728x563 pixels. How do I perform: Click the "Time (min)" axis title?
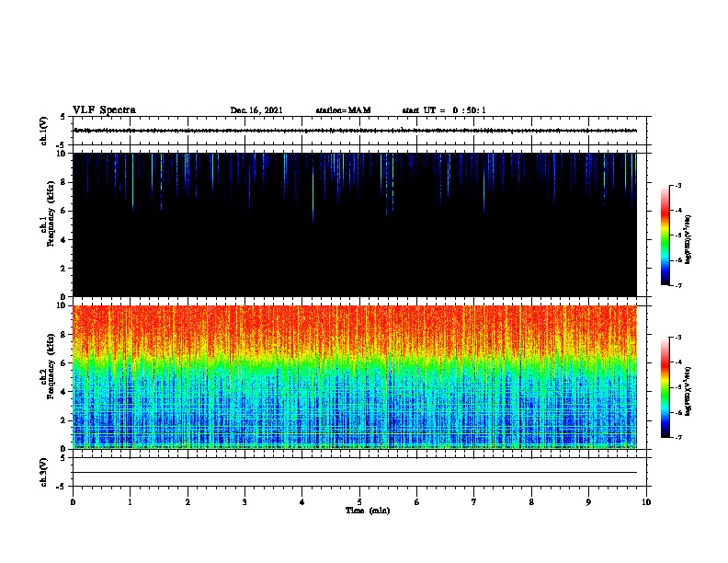[368, 511]
